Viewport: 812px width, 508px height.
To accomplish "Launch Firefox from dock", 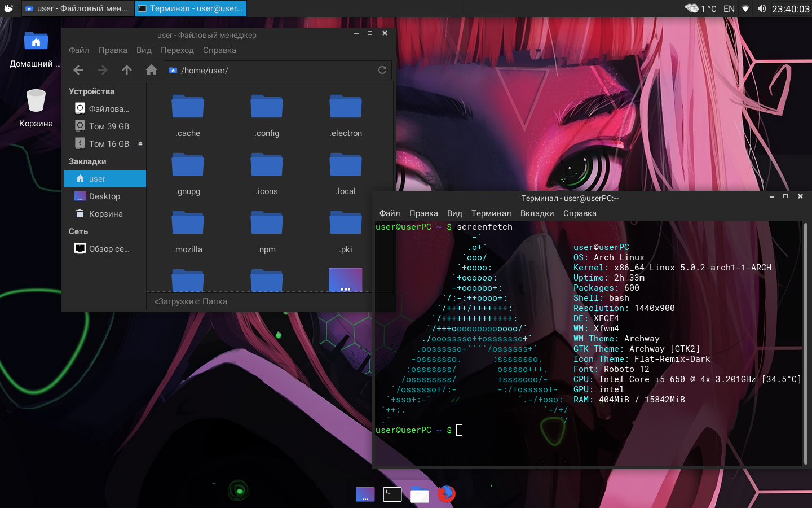I will tap(446, 494).
